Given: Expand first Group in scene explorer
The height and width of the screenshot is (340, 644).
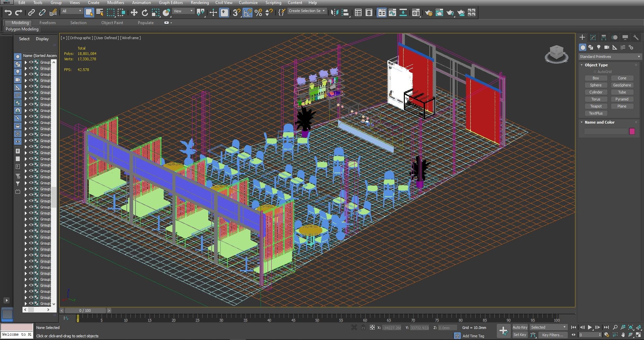Looking at the screenshot, I should point(25,62).
